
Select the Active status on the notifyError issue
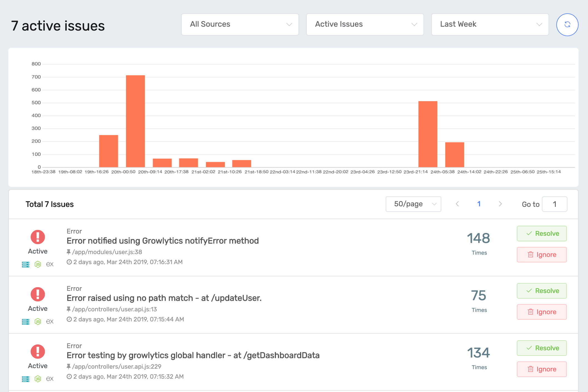38,251
